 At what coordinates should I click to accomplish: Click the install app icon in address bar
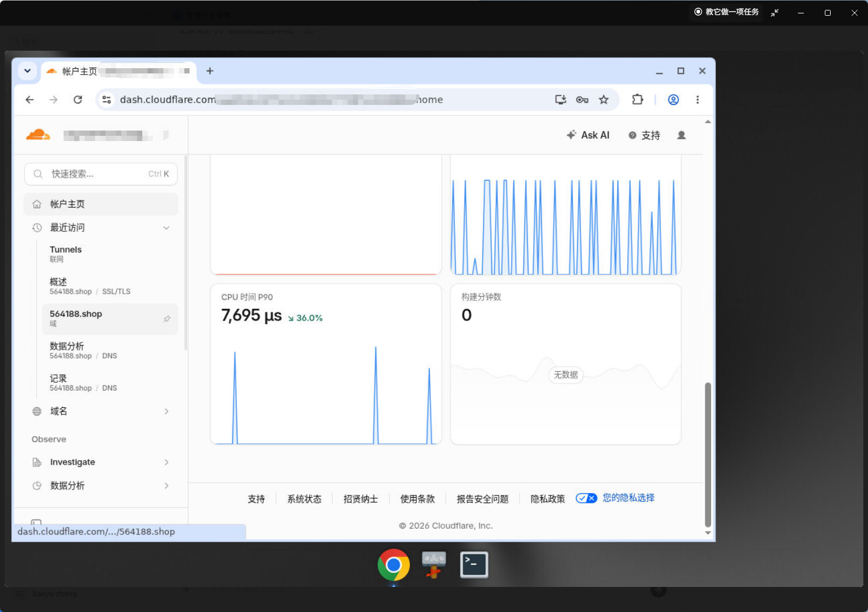561,100
